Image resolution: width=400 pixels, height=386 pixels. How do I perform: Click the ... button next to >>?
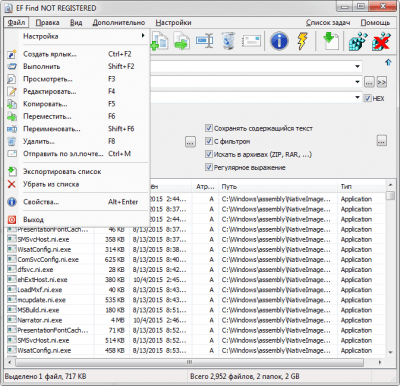369,82
